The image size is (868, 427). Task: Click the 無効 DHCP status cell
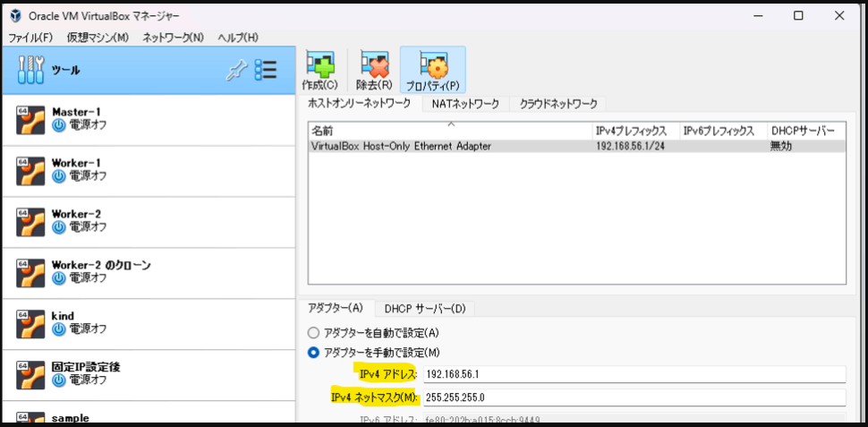[x=781, y=146]
